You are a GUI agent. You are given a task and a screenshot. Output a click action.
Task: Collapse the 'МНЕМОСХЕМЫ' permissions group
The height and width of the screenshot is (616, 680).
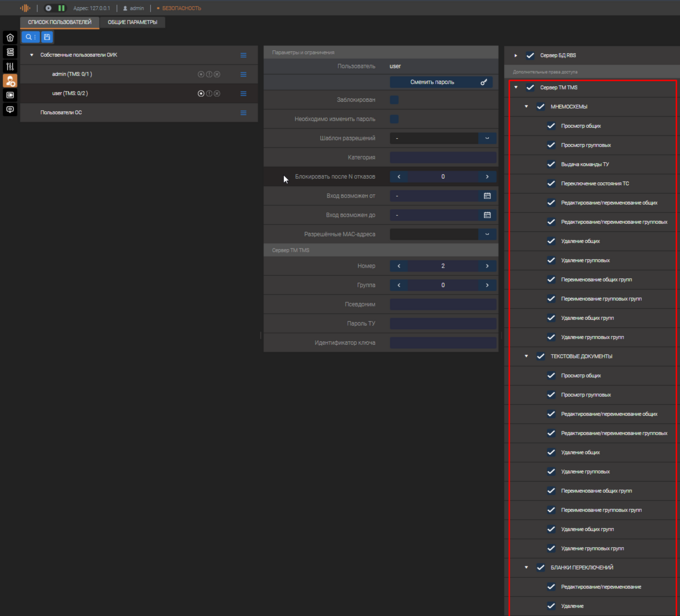click(x=527, y=106)
